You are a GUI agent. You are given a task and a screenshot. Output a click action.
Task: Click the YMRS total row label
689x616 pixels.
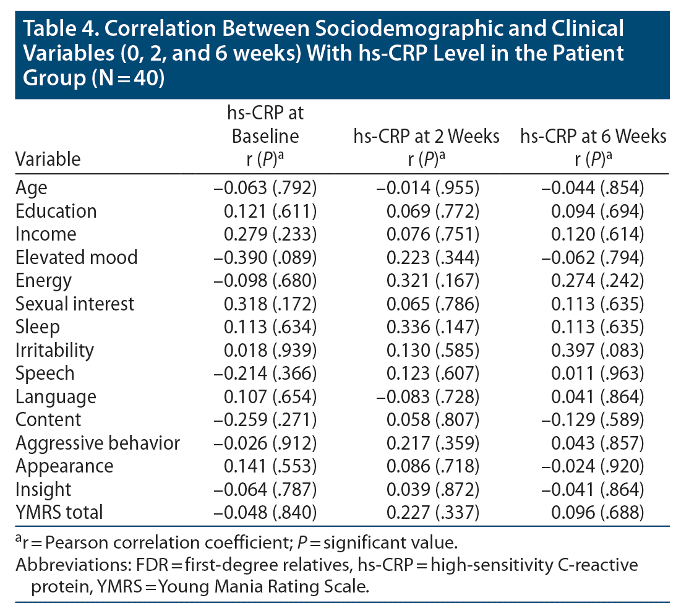pyautogui.click(x=59, y=512)
